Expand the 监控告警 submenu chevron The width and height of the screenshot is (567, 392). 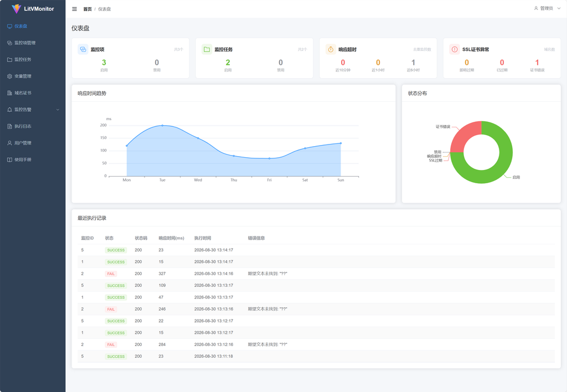tap(58, 110)
